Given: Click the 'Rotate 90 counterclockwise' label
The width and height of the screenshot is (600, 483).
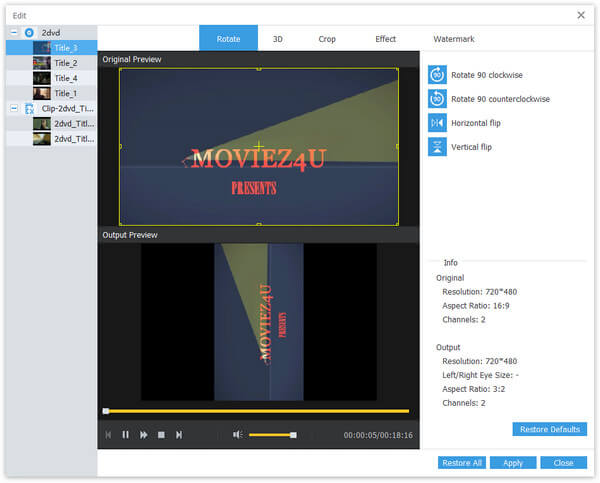Looking at the screenshot, I should point(501,99).
